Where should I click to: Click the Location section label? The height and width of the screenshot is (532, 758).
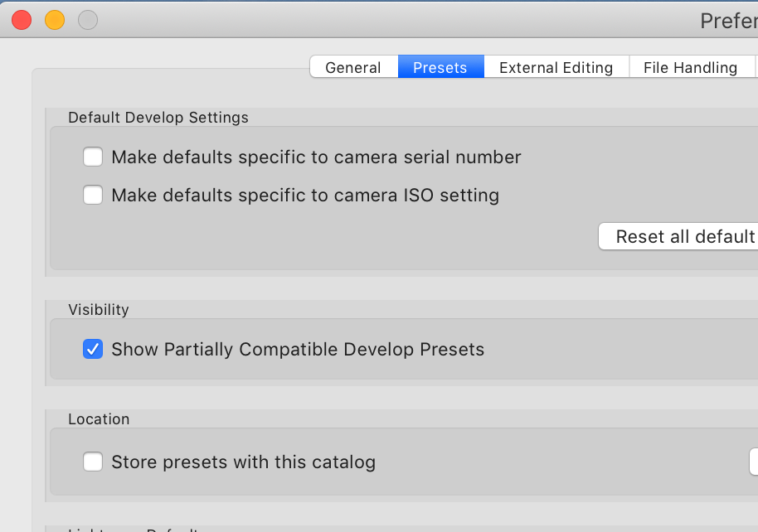[99, 419]
